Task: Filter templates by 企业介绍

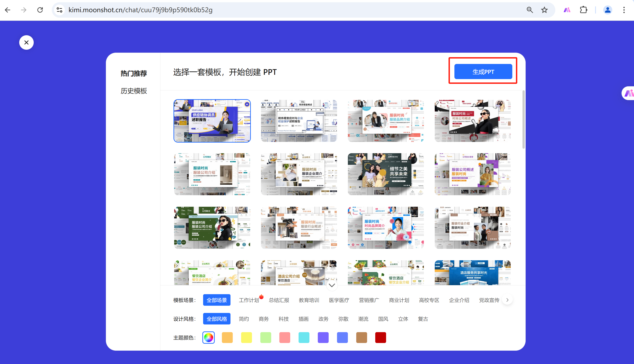Action: coord(459,300)
